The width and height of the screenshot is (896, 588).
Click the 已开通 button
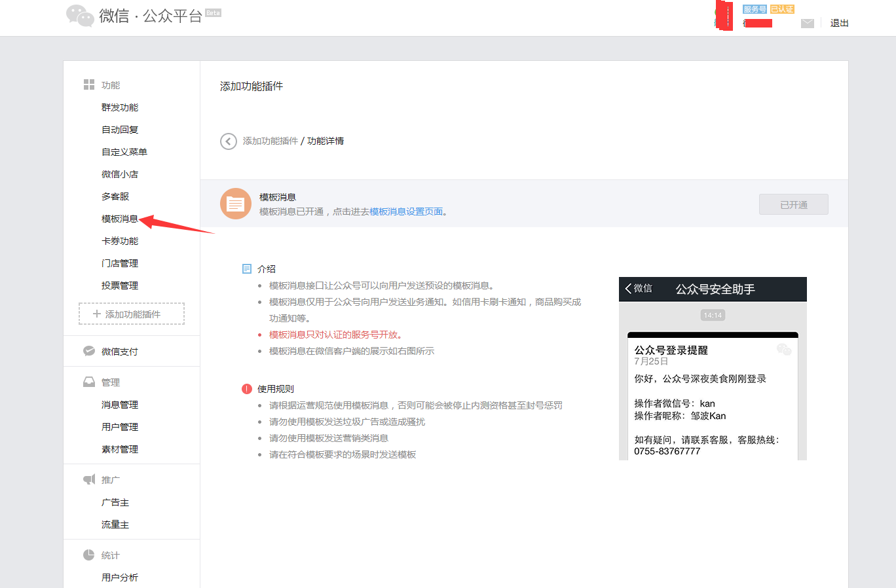coord(794,204)
